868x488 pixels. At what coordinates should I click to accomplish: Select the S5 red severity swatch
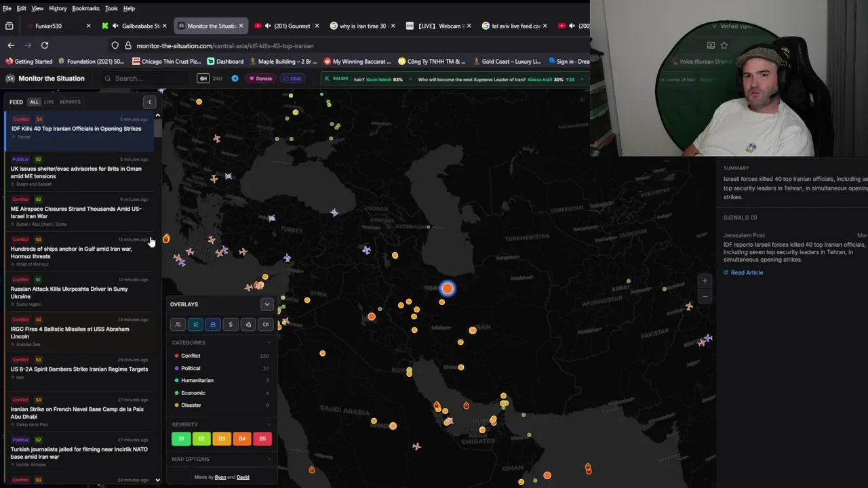pos(262,439)
